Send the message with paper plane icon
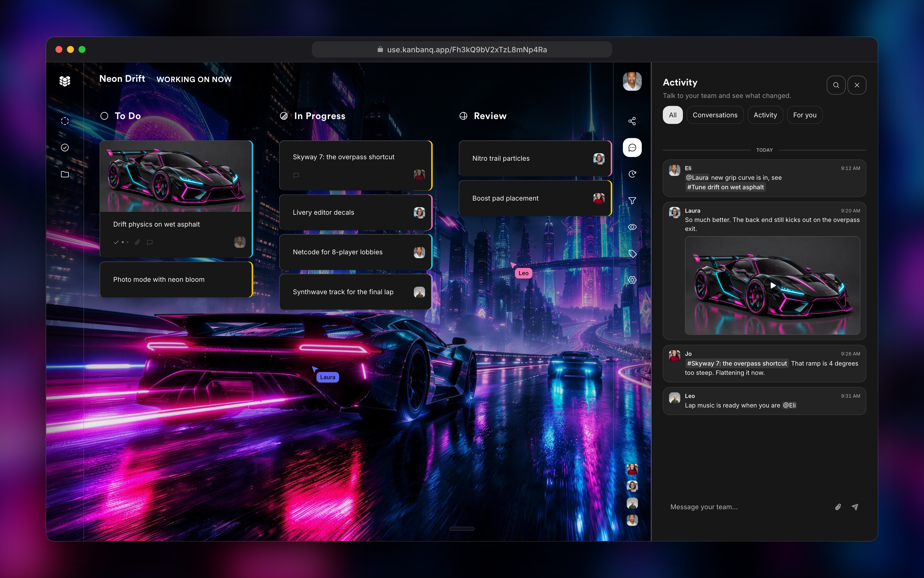Screen dimensions: 924x578 (855, 507)
